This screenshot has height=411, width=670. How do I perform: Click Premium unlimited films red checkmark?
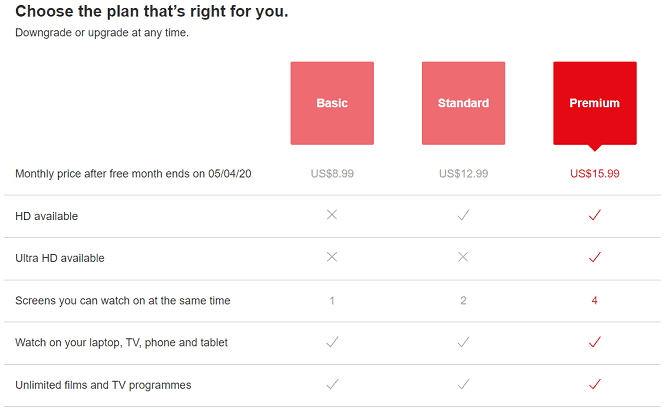click(594, 384)
